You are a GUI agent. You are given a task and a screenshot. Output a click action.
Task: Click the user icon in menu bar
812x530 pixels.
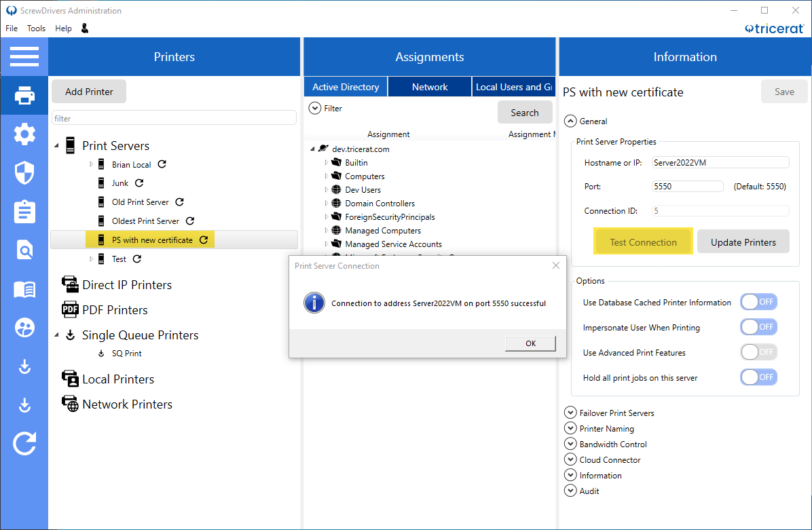[x=85, y=29]
